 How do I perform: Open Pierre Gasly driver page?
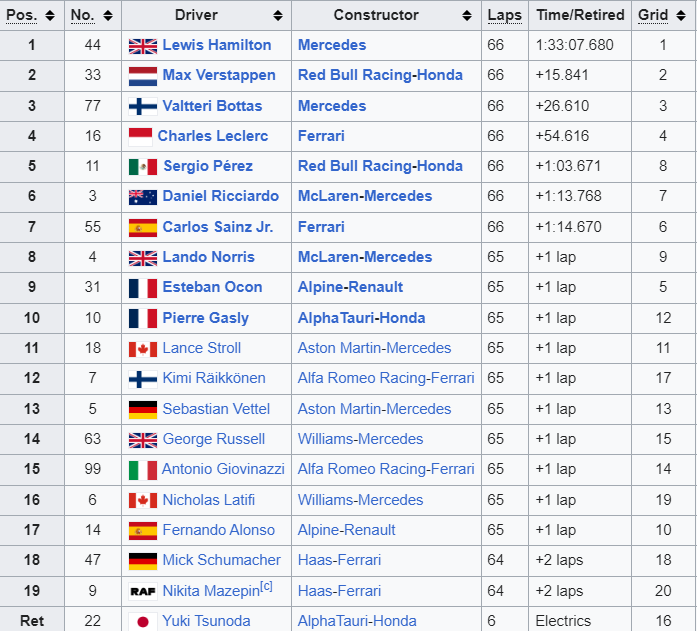[206, 318]
